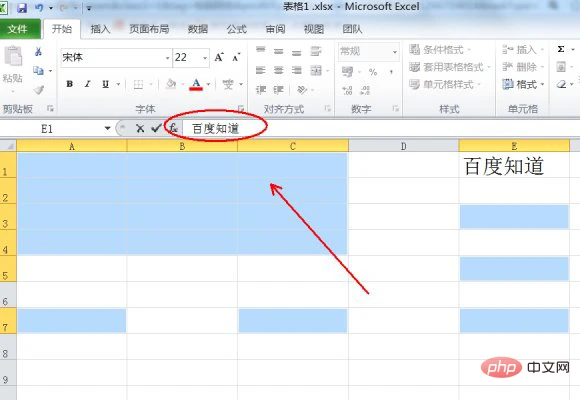Click the 格式 button in 单元格 group

(x=523, y=84)
